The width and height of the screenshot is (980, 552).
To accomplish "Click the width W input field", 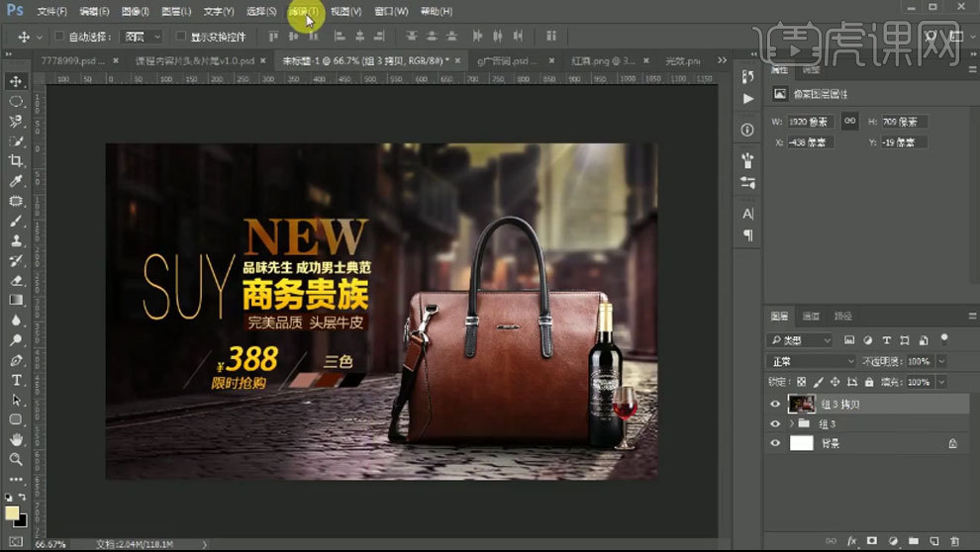I will pos(810,122).
